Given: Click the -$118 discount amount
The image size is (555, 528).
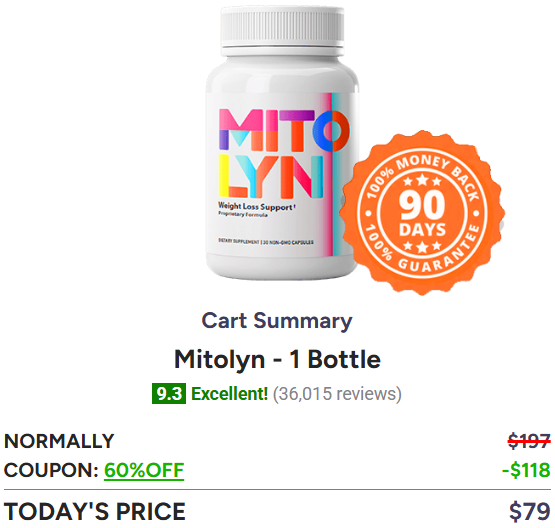Looking at the screenshot, I should point(526,470).
